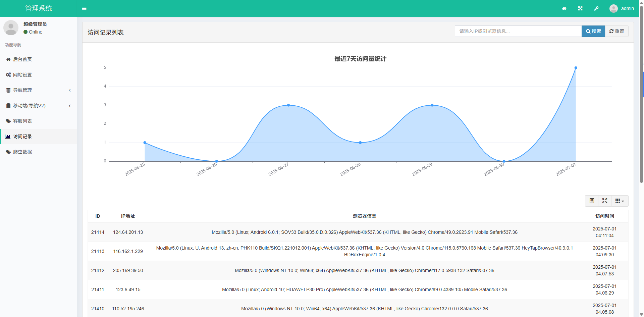Viewport: 644px width, 317px height.
Task: Click the 爬虫数据 sidebar icon
Action: pos(8,152)
